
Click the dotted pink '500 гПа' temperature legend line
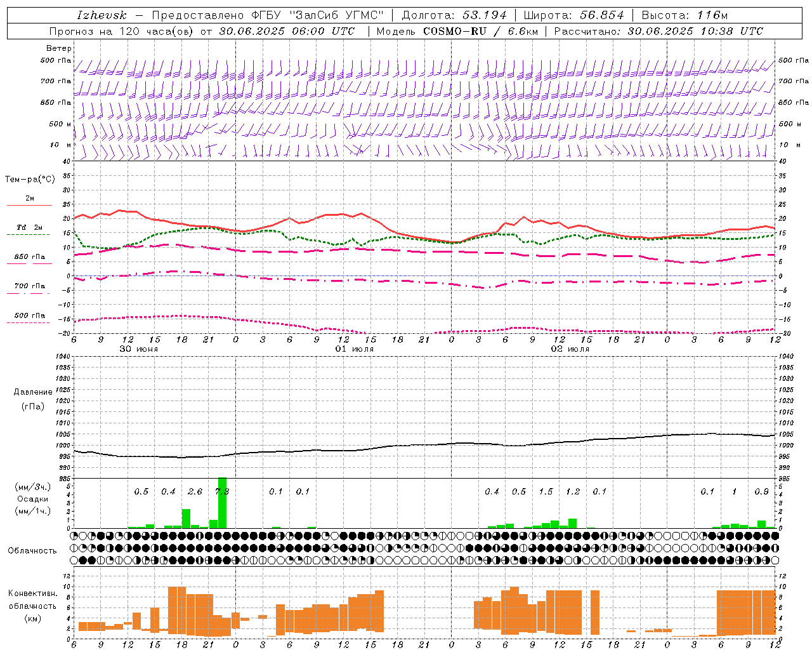tap(28, 322)
